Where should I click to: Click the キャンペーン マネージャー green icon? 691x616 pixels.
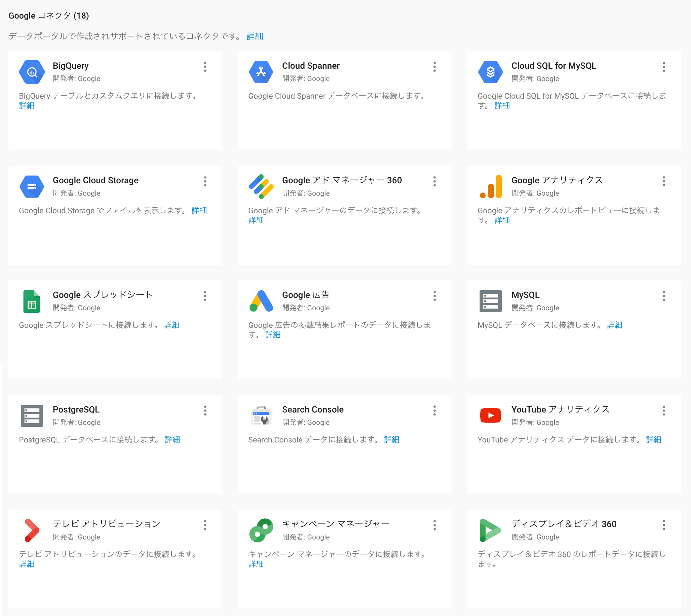pyautogui.click(x=261, y=530)
